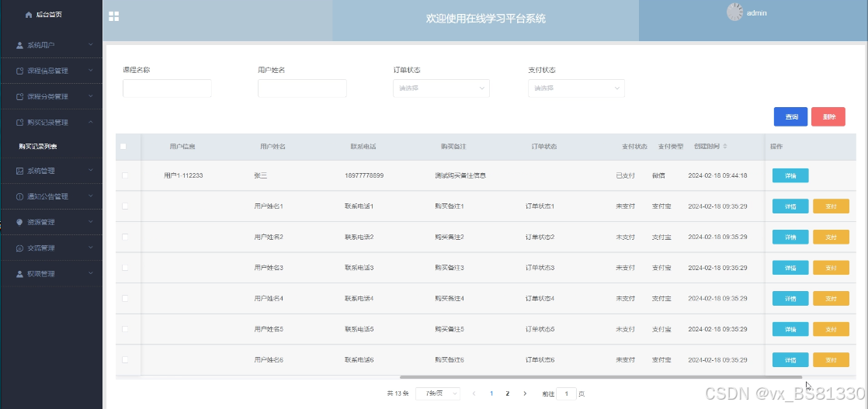This screenshot has width=868, height=409.
Task: Go to 后台首页 label in sidebar
Action: click(49, 15)
